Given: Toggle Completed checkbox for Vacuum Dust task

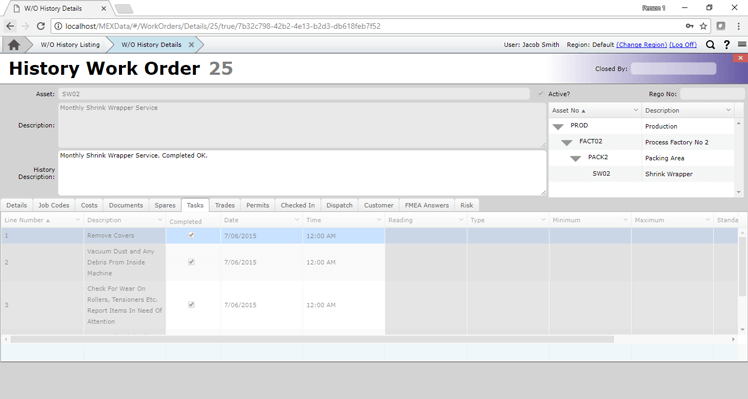Looking at the screenshot, I should tap(191, 262).
